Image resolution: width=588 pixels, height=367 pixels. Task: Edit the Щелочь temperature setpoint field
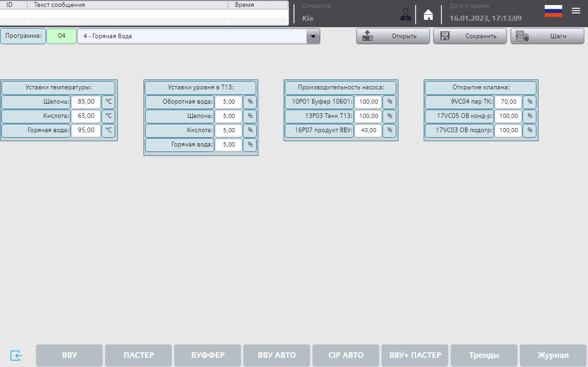86,102
